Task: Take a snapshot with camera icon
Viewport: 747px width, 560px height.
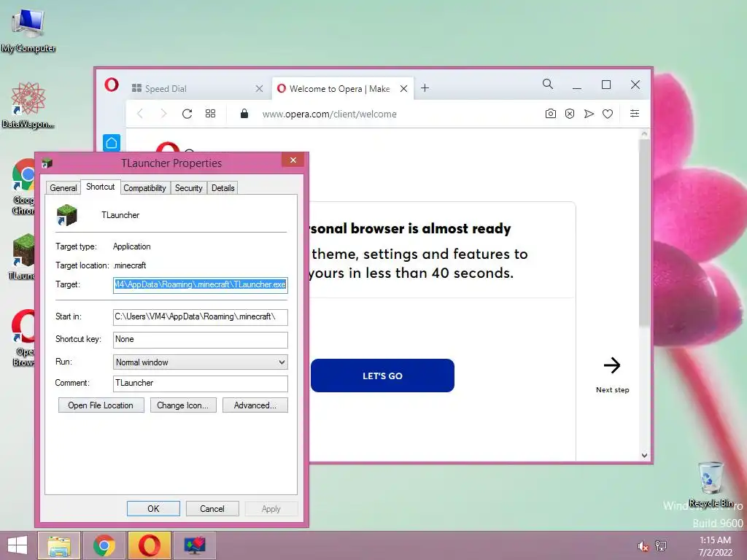Action: pyautogui.click(x=550, y=114)
